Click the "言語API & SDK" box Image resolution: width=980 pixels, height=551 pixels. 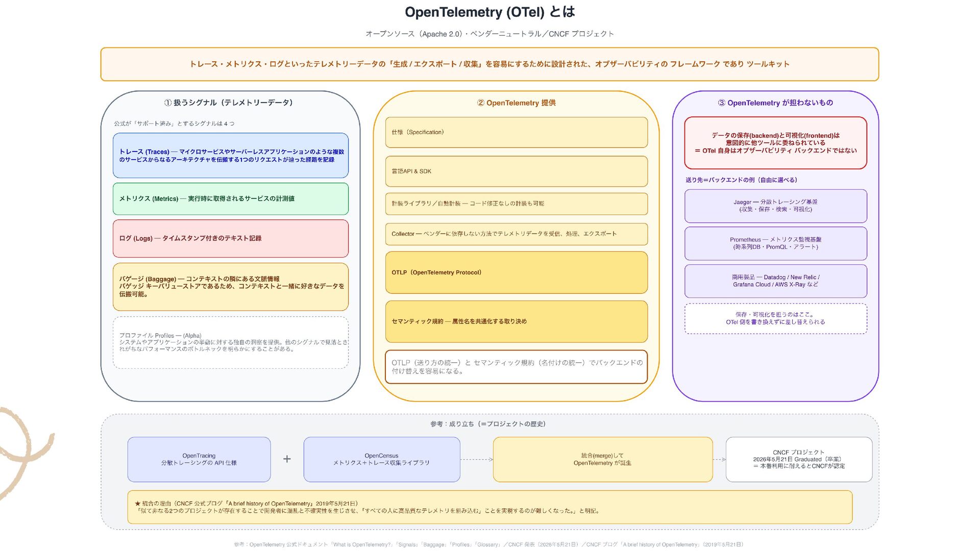pyautogui.click(x=516, y=171)
